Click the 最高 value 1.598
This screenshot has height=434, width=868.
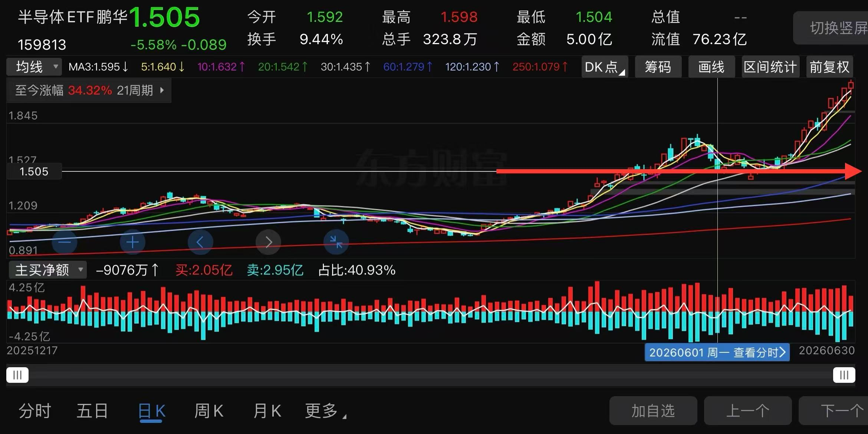(459, 17)
